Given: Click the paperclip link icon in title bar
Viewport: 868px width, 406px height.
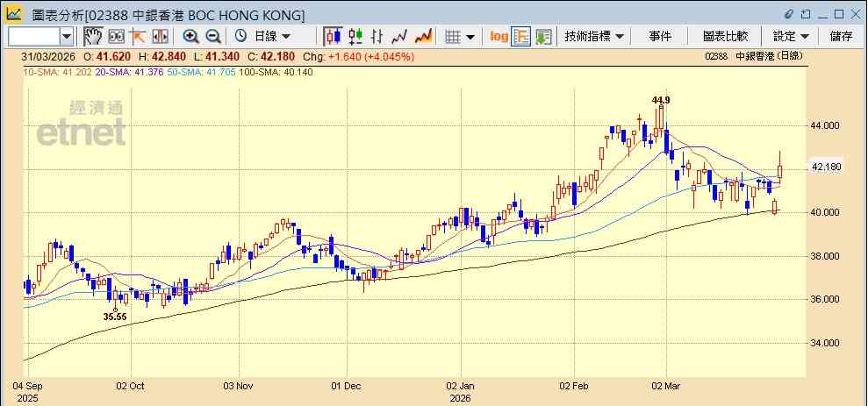Looking at the screenshot, I should pos(789,14).
